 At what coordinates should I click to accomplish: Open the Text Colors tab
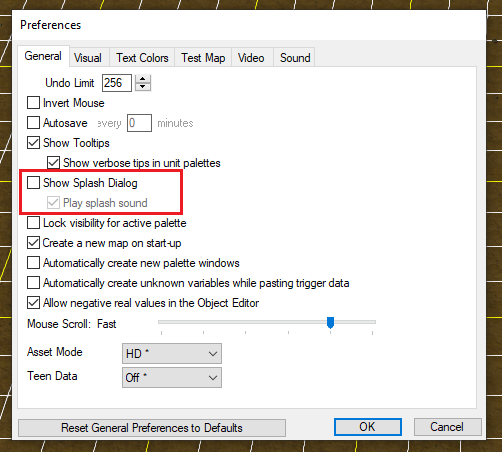[142, 58]
